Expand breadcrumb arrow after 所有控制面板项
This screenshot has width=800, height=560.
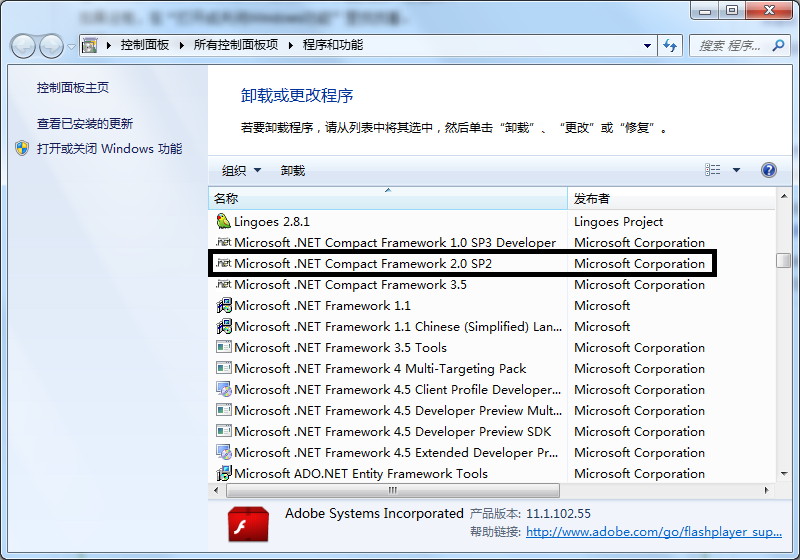pyautogui.click(x=290, y=45)
